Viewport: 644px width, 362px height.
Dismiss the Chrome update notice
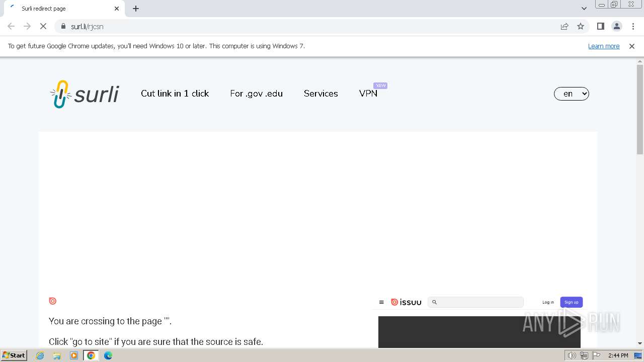tap(632, 46)
